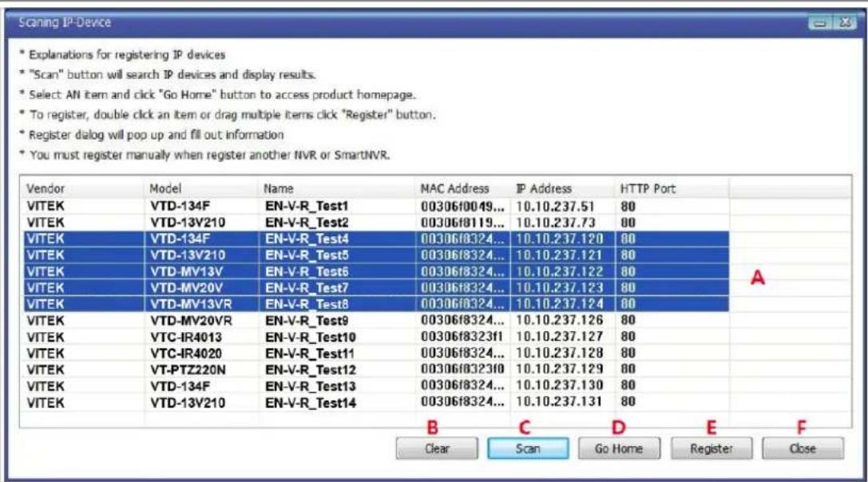Click IP address 10.10.237.123
The height and width of the screenshot is (482, 868).
click(x=560, y=288)
